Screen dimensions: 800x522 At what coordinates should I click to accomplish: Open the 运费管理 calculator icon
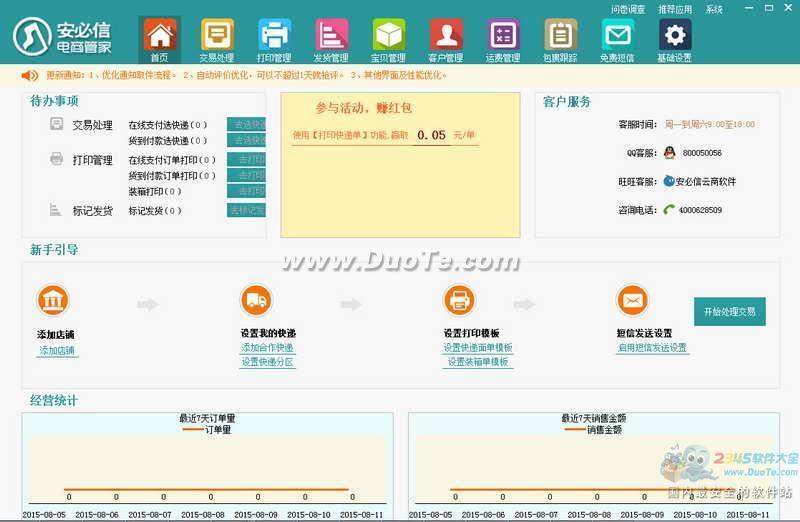(503, 36)
